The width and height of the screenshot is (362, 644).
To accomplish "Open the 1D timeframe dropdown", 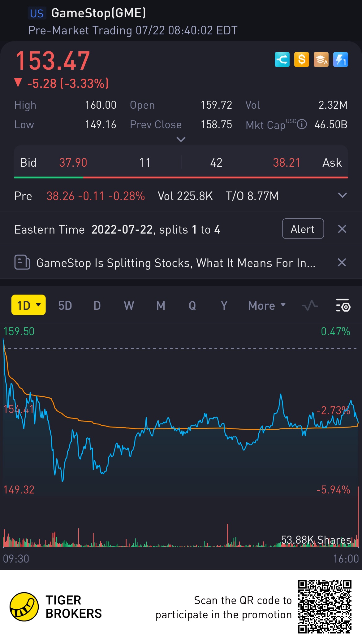I will coord(28,305).
